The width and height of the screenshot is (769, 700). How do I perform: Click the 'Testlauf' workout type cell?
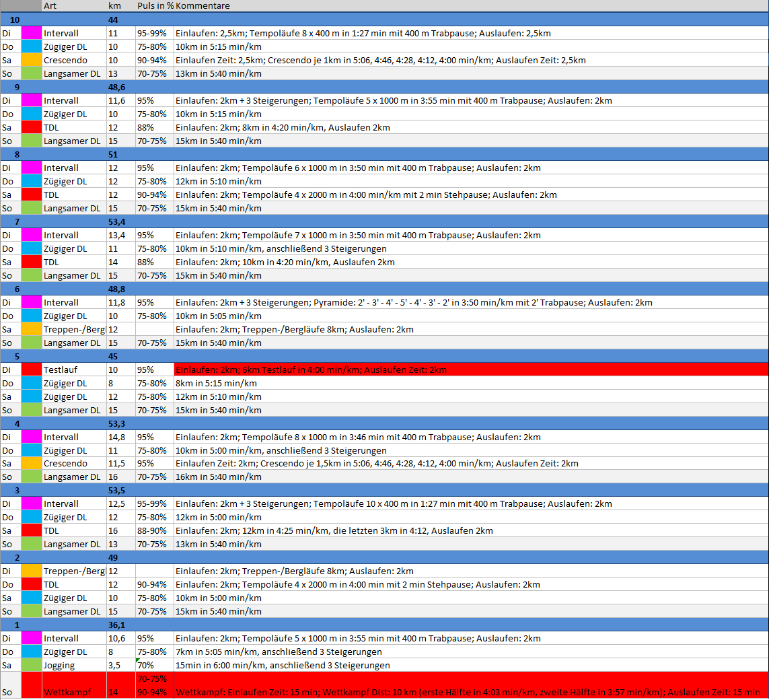coord(73,370)
